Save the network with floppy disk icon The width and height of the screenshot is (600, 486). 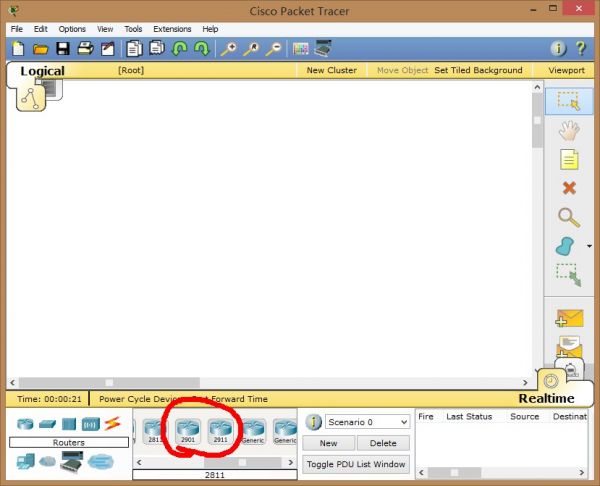tap(63, 49)
